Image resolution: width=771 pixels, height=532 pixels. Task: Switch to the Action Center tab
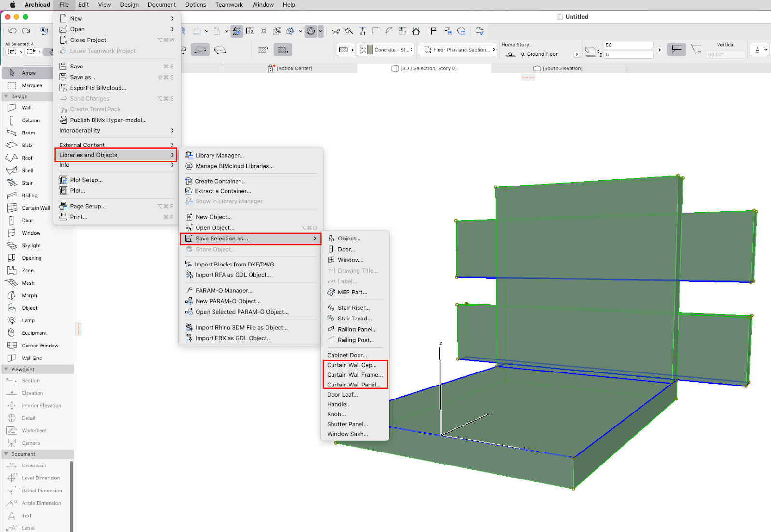[x=290, y=68]
